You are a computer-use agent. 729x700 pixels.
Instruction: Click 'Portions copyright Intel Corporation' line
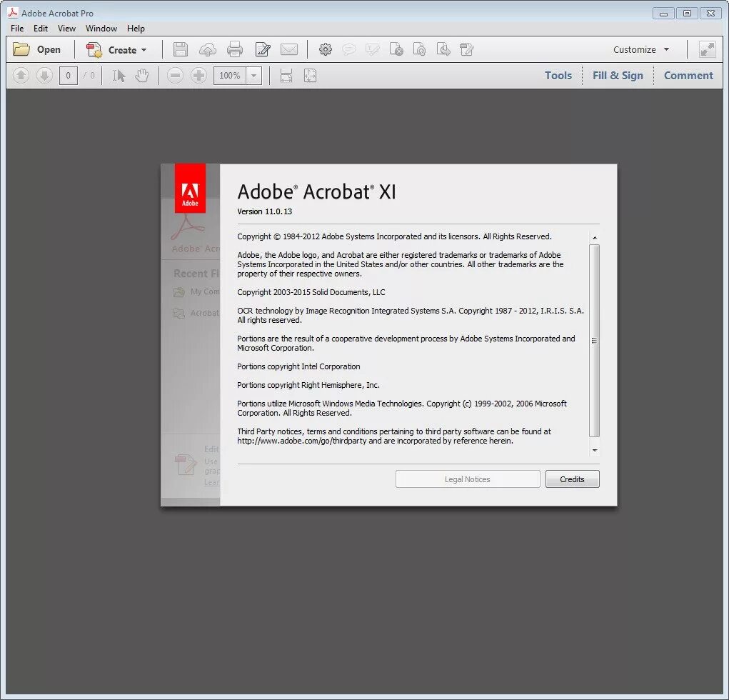point(298,366)
